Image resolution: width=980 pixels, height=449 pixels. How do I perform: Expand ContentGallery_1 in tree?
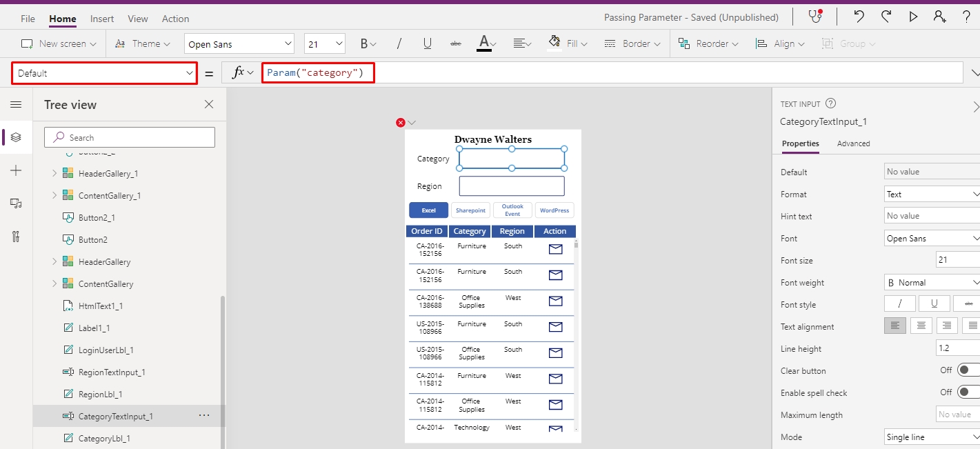(x=54, y=196)
